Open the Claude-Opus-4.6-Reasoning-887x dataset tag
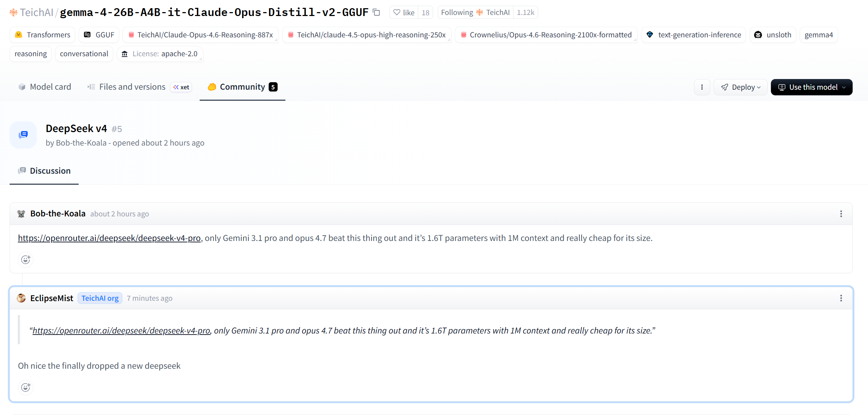This screenshot has height=415, width=868. click(x=200, y=35)
